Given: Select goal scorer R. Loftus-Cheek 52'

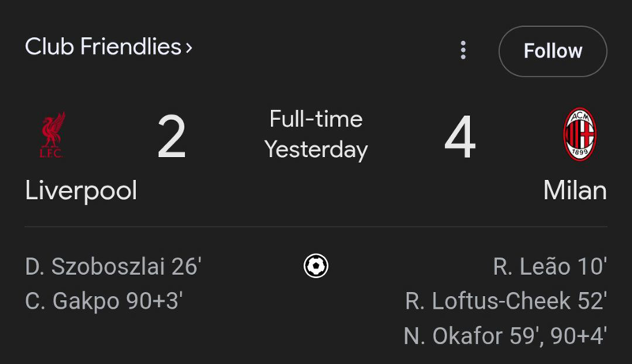Looking at the screenshot, I should click(506, 302).
